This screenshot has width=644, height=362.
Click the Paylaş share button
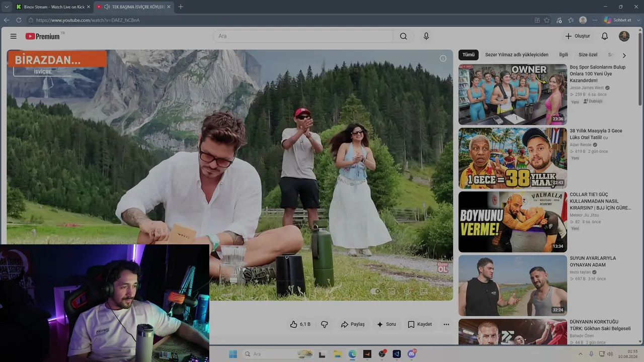point(353,324)
